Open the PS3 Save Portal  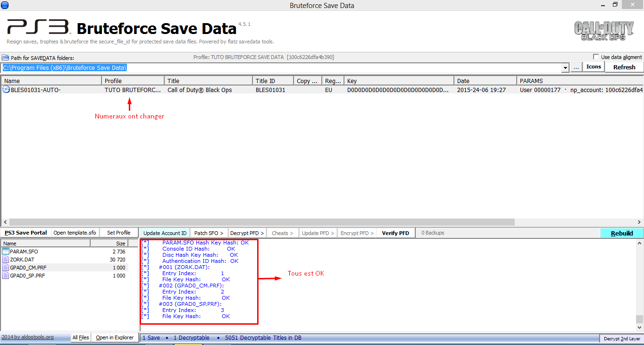point(26,233)
